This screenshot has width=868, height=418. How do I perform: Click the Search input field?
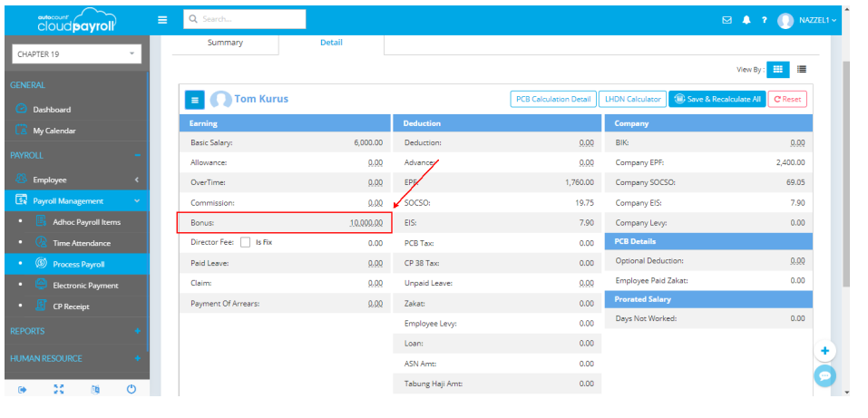point(245,19)
